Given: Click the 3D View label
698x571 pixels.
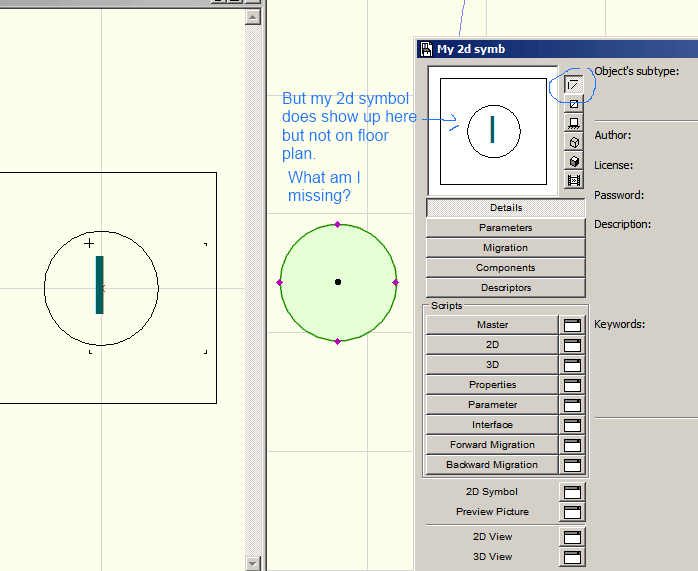Looking at the screenshot, I should coord(492,557).
